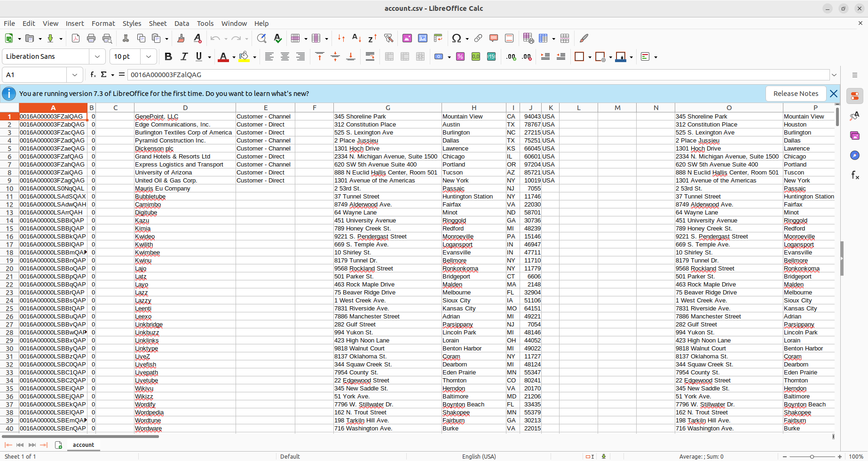Open Find & Replace tool
The height and width of the screenshot is (461, 868).
tap(262, 39)
